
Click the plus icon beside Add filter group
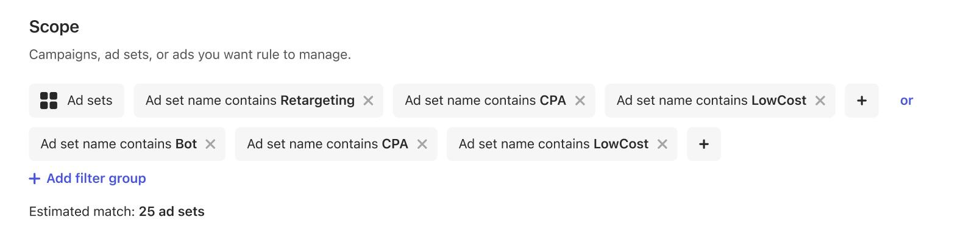pyautogui.click(x=35, y=179)
